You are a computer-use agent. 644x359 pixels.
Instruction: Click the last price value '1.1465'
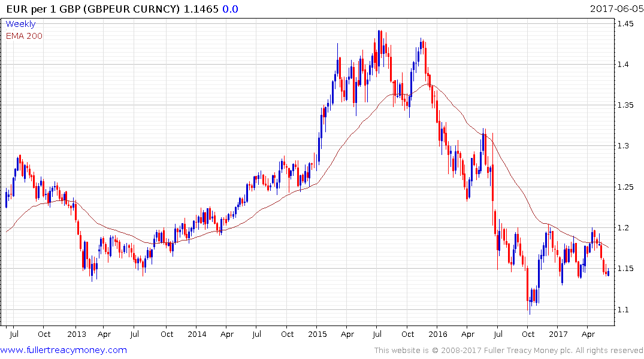[x=201, y=9]
